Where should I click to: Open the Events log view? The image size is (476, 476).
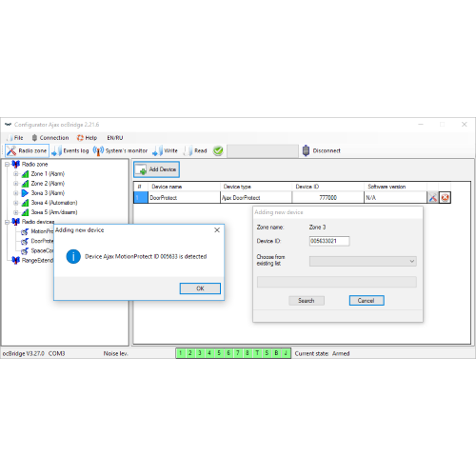tap(70, 150)
